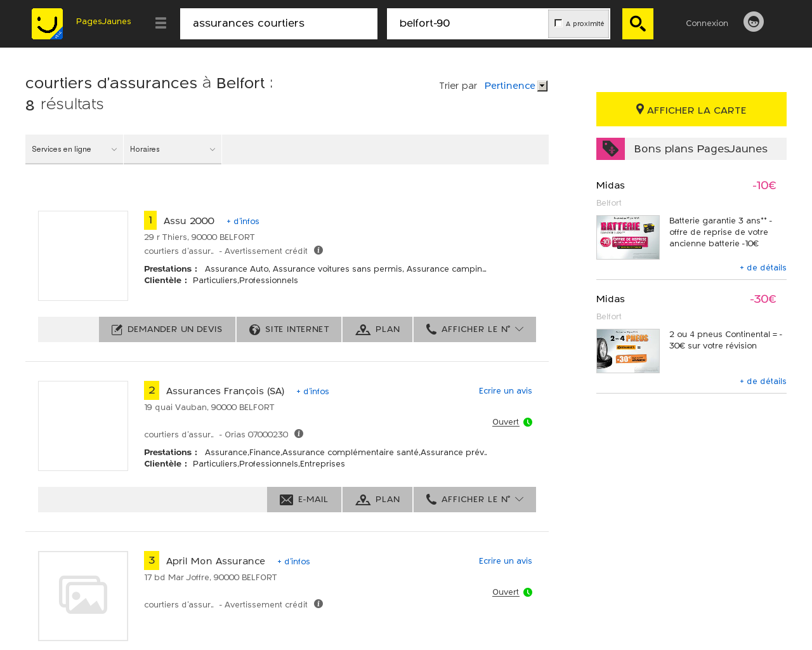Viewport: 812px width, 650px height.
Task: Click the 2 ou 4 pneus Continental description
Action: pyautogui.click(x=726, y=340)
